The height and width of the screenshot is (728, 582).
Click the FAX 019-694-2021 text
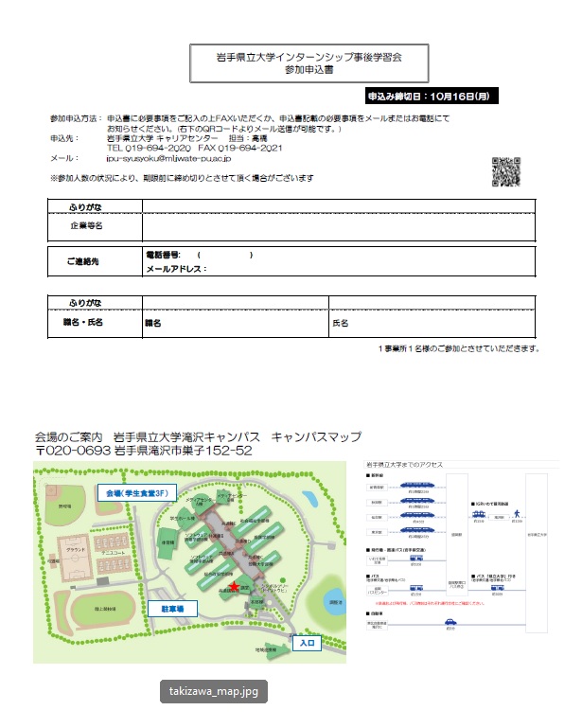[240, 148]
